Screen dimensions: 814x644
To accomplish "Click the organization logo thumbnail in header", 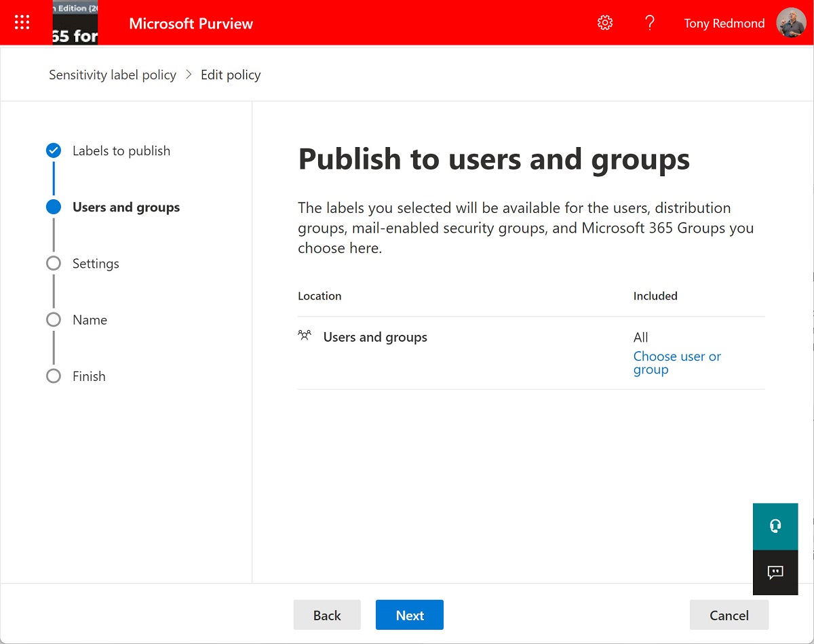I will tap(75, 23).
